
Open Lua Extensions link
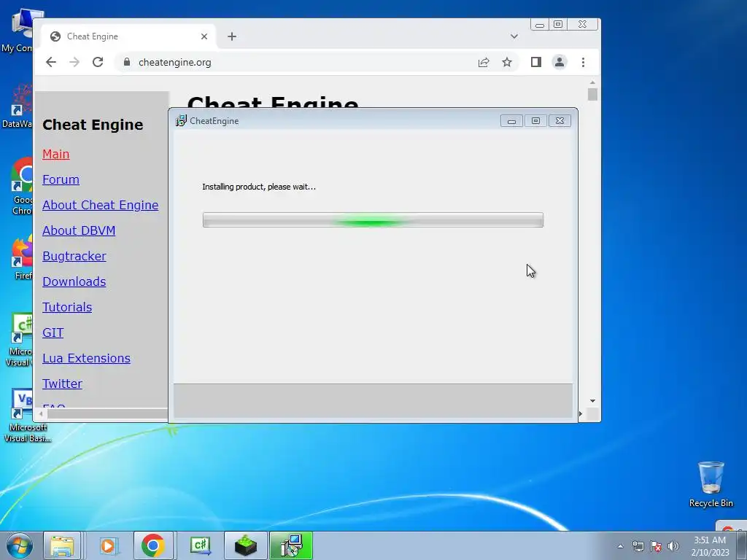click(86, 358)
